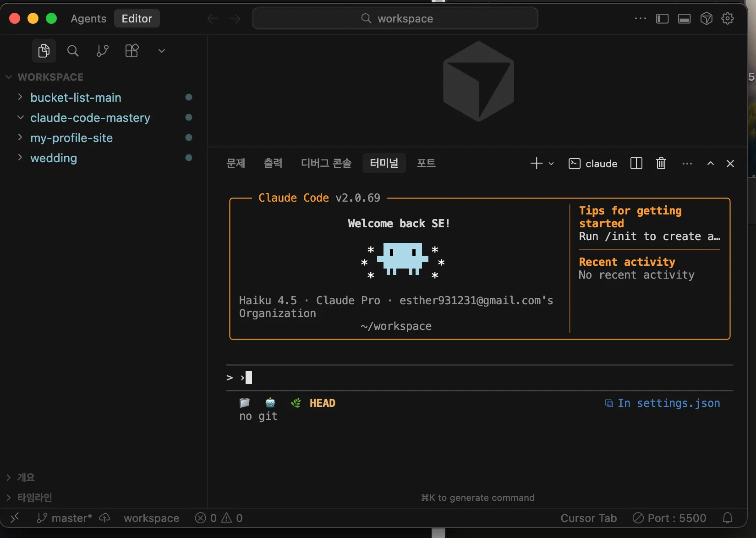The height and width of the screenshot is (538, 756).
Task: Click the Claude Code prompt input
Action: [x=479, y=378]
